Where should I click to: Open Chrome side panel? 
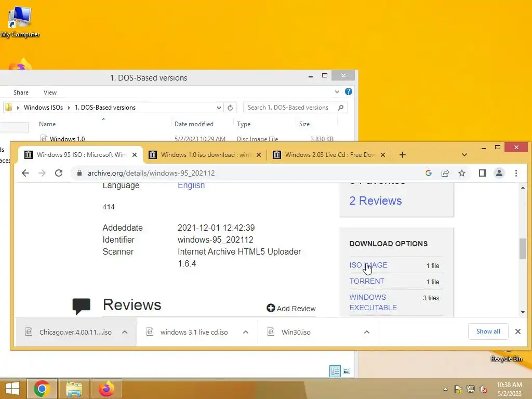point(483,173)
